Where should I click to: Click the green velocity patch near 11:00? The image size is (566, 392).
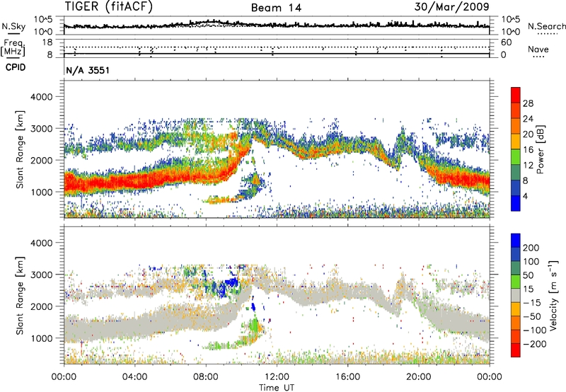[255, 325]
